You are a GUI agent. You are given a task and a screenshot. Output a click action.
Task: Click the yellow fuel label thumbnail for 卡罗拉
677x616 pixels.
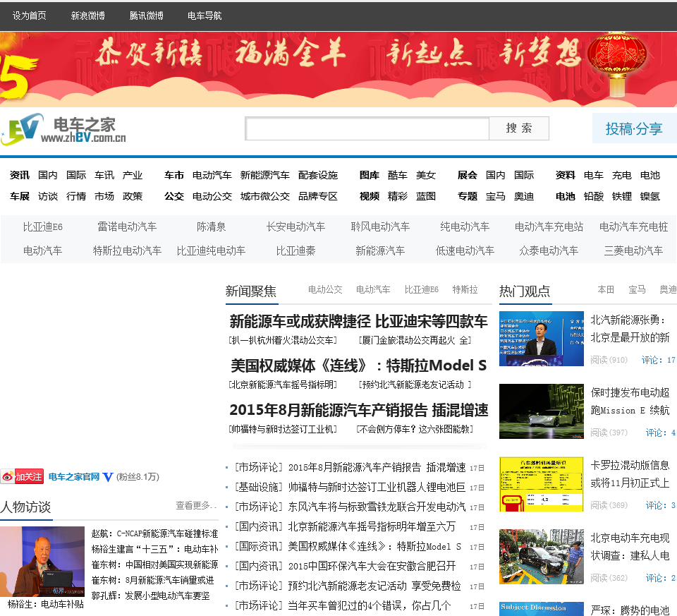pos(542,484)
